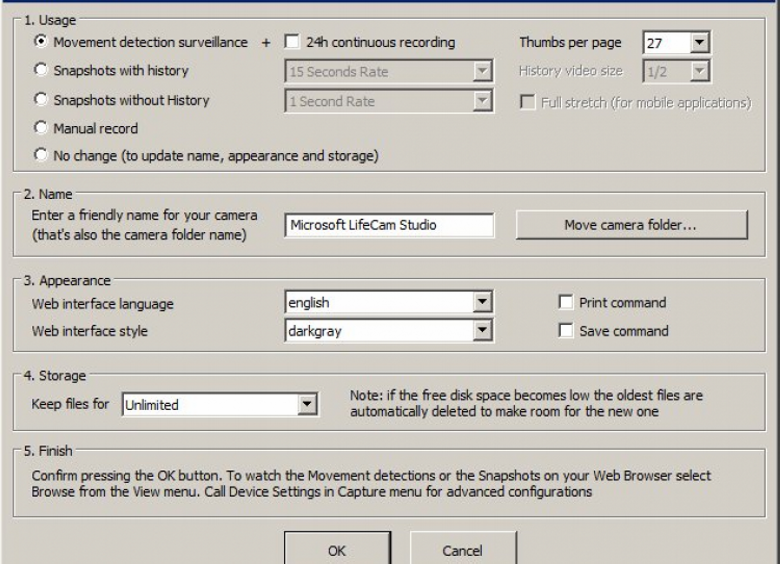Click the Web interface language label
The width and height of the screenshot is (780, 564).
pyautogui.click(x=102, y=304)
